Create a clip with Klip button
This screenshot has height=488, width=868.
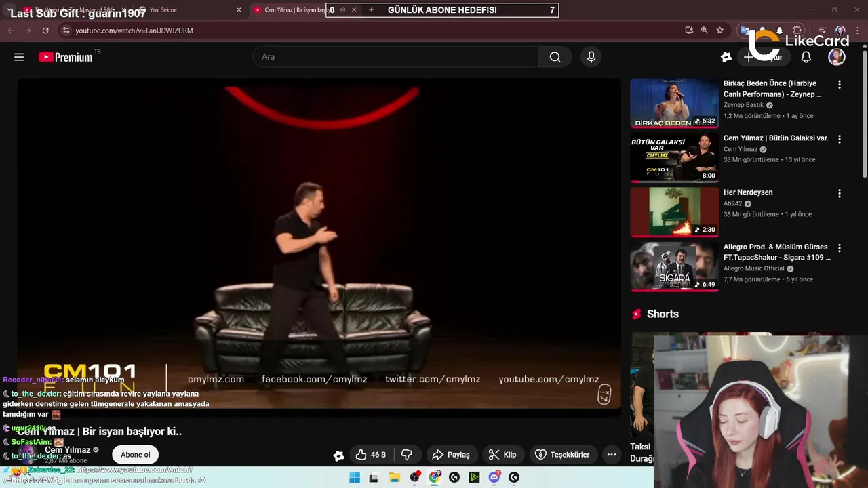(x=502, y=455)
